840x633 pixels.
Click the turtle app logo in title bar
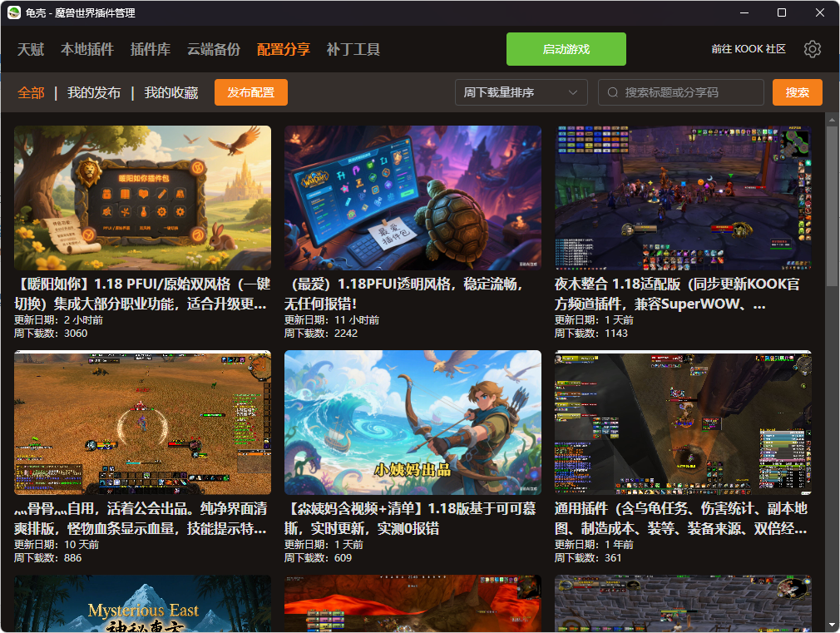[x=14, y=12]
